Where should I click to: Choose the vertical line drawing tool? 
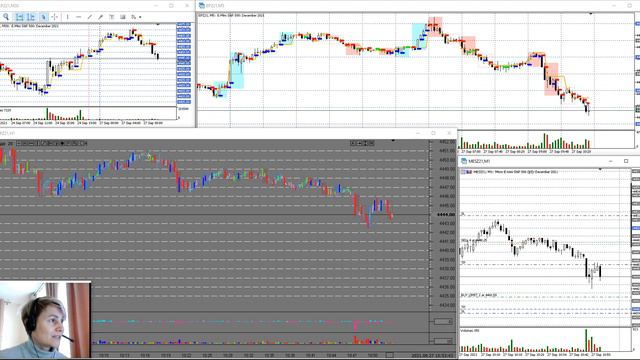pos(67,17)
